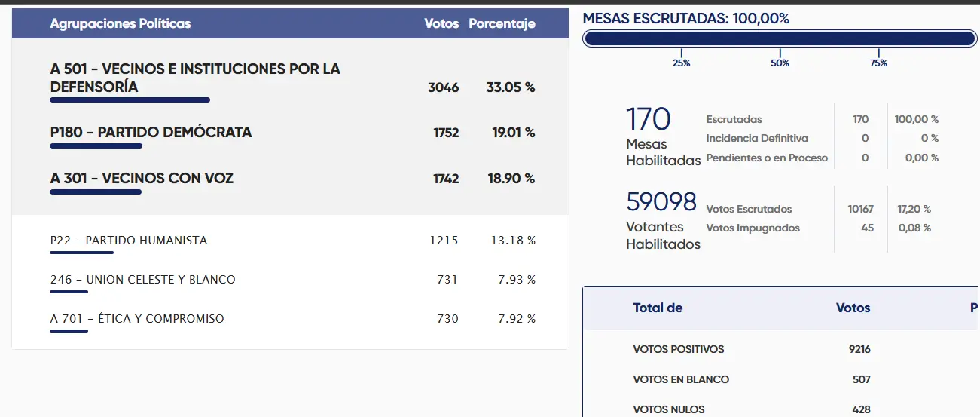The image size is (980, 417).
Task: Click the 59098 Votantes Habilitados figure
Action: pyautogui.click(x=661, y=202)
